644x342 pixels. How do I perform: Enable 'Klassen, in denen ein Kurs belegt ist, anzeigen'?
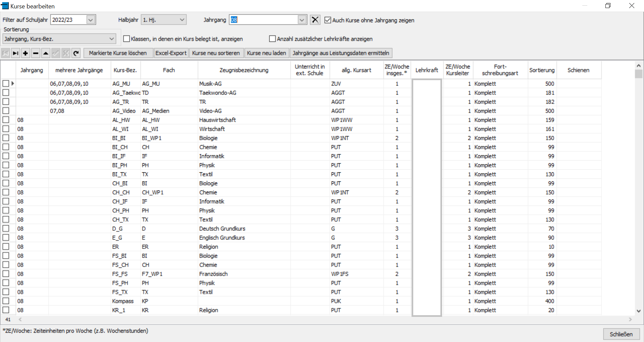click(126, 39)
